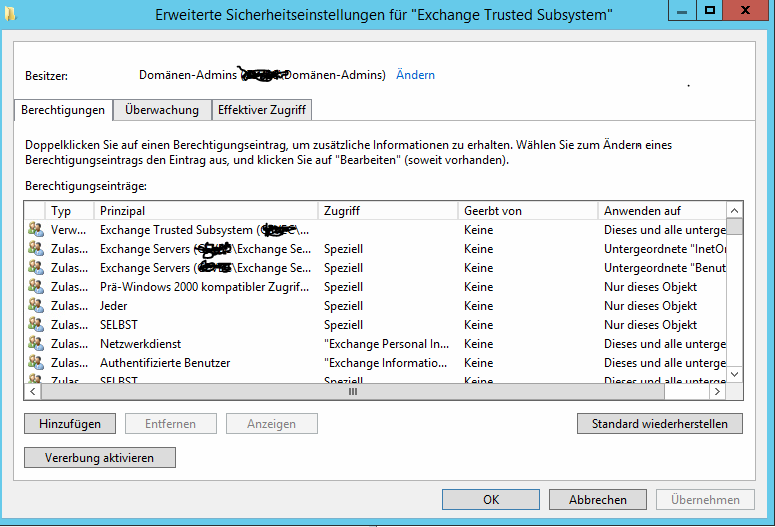Viewport: 775px width, 527px height.
Task: Click the horizontal scrollbar left arrow
Action: coord(33,392)
